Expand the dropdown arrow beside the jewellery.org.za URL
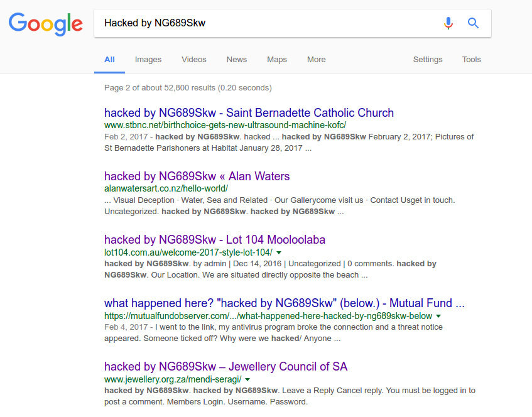 247,379
